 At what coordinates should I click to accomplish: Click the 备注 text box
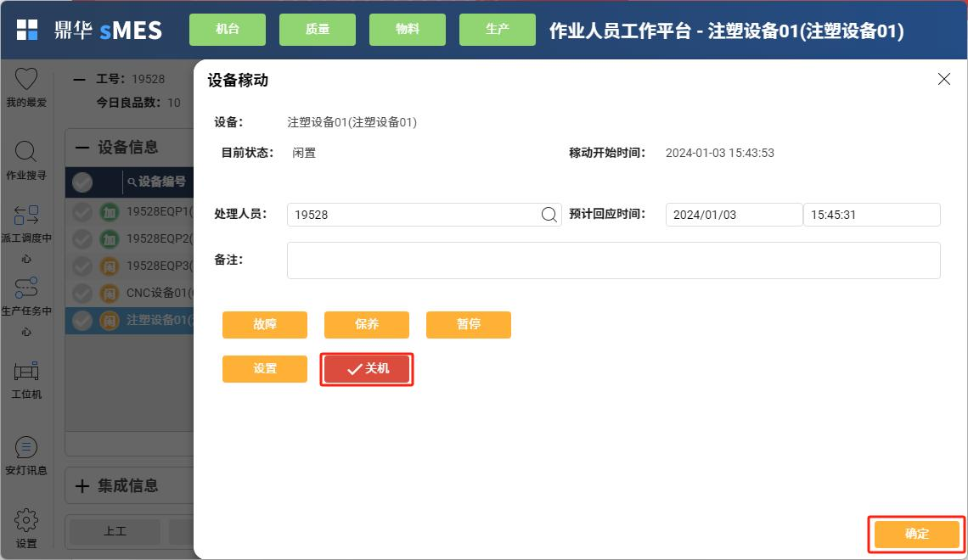[x=614, y=260]
